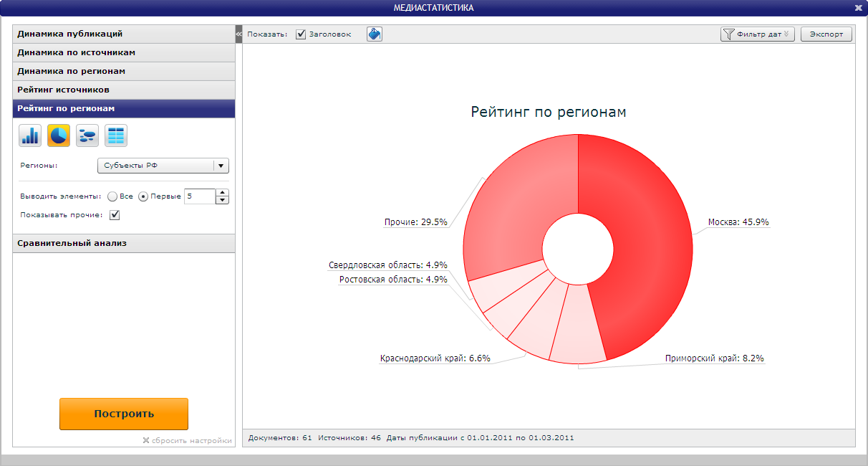Click the Прочие pie slice
868x466 pixels.
pyautogui.click(x=512, y=204)
